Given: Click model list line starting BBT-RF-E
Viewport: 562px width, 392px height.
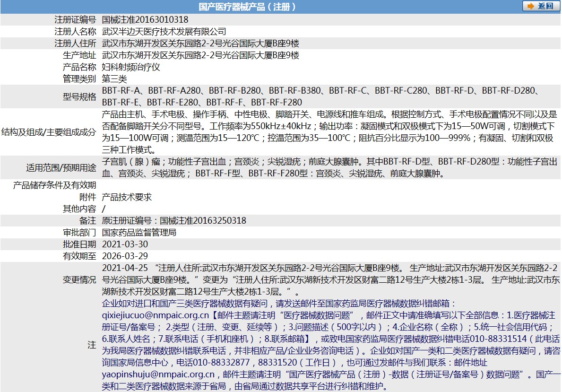Looking at the screenshot, I should [202, 103].
